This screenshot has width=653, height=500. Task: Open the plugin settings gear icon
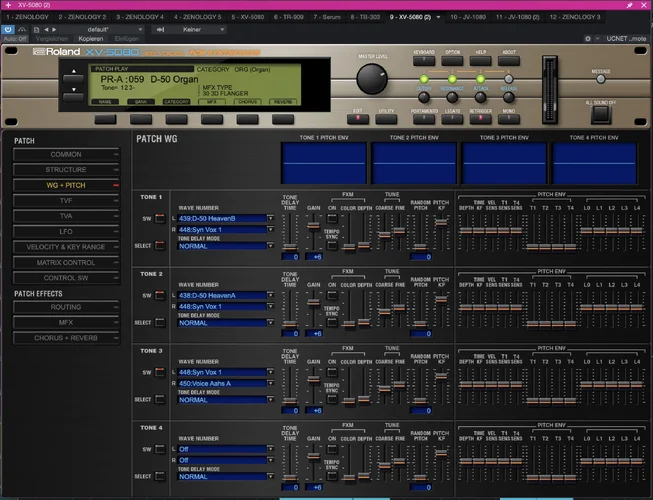click(588, 39)
